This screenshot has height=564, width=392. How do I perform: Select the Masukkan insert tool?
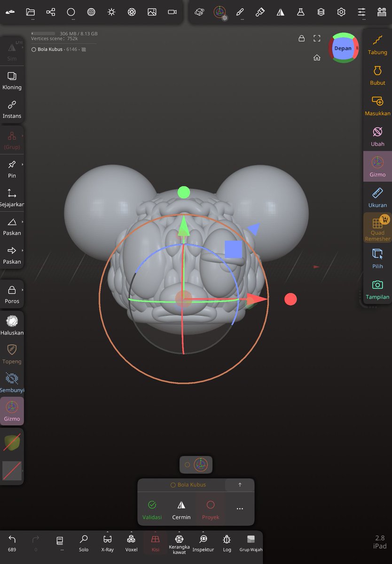pyautogui.click(x=377, y=106)
